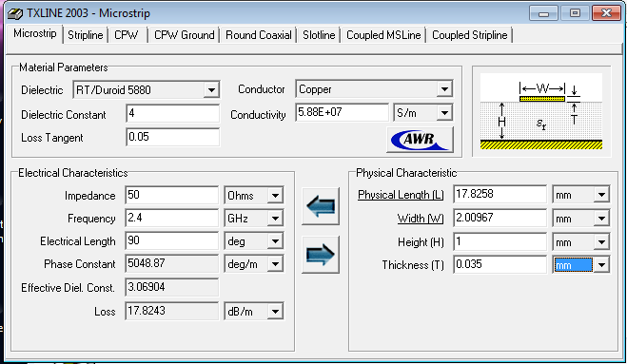The height and width of the screenshot is (364, 627).
Task: Click the Physical Length (L) label
Action: [x=401, y=195]
